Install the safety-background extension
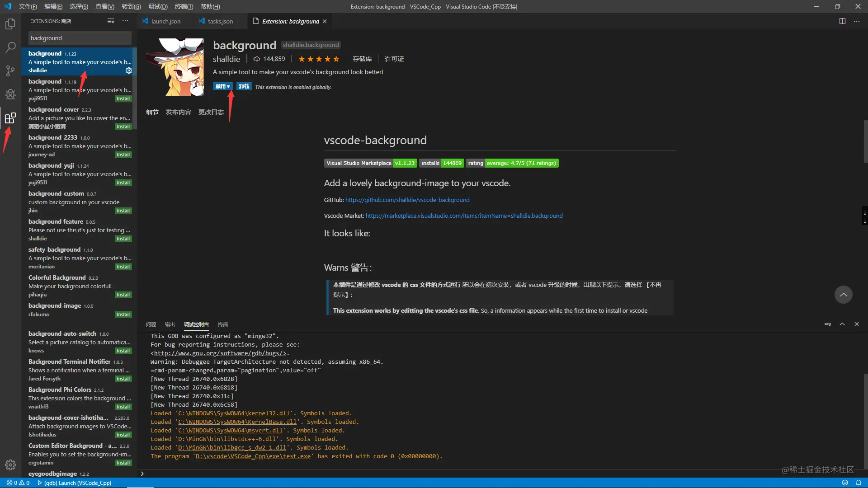 (123, 267)
